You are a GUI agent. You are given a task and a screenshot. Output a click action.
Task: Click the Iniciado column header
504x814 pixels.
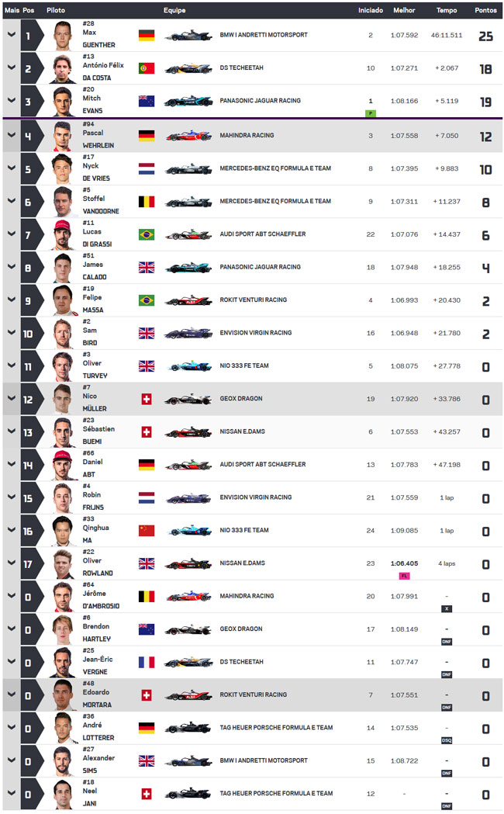click(x=371, y=10)
